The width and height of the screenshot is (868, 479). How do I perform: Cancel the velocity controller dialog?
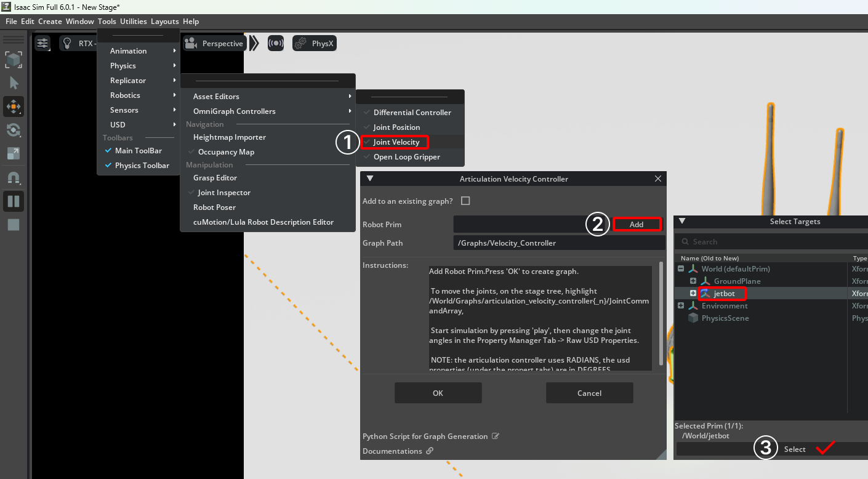(589, 393)
